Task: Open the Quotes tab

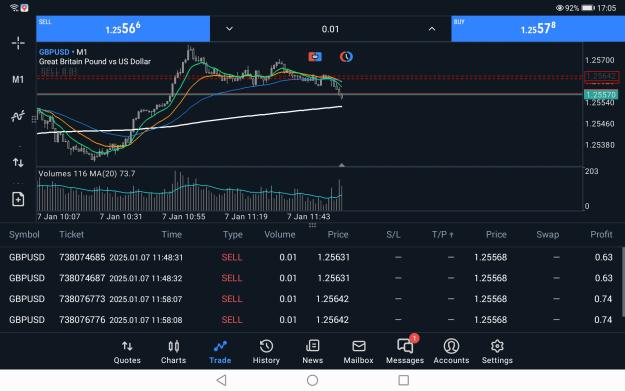Action: click(127, 352)
